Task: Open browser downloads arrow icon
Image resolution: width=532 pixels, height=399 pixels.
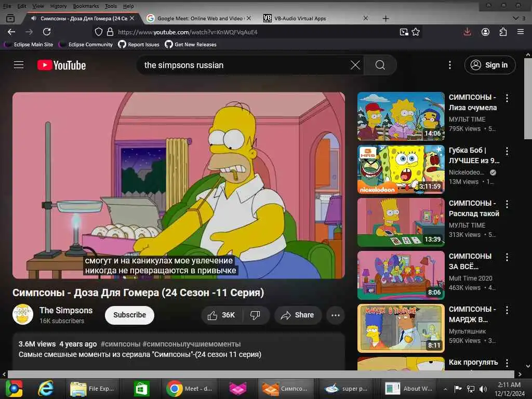Action: point(467,32)
